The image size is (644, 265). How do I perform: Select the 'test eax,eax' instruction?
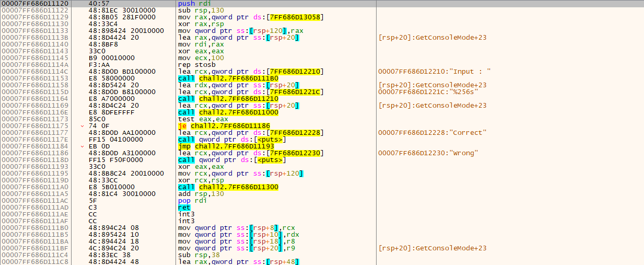(x=201, y=119)
